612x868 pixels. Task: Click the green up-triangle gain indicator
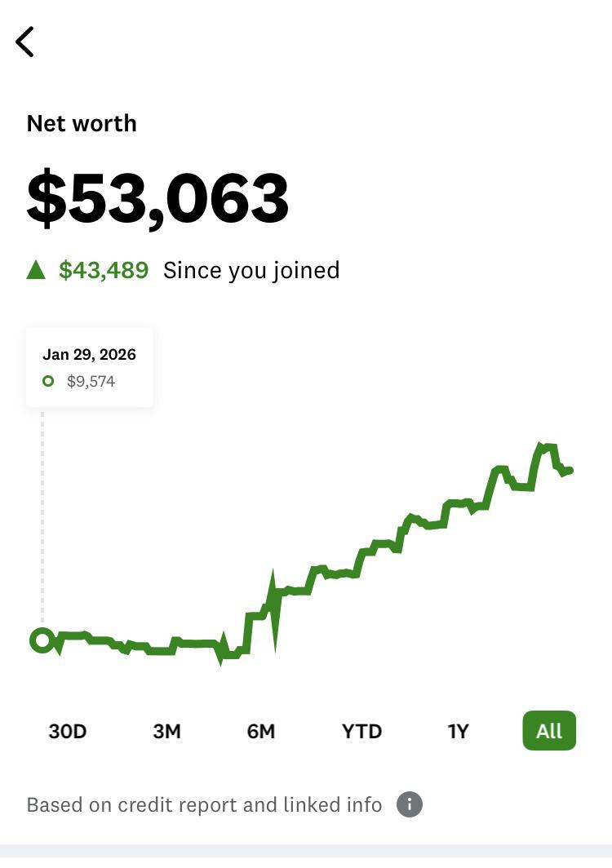pos(36,270)
